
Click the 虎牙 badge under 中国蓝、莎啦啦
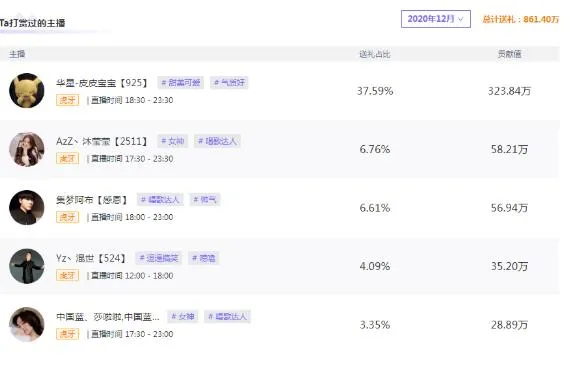pos(67,334)
